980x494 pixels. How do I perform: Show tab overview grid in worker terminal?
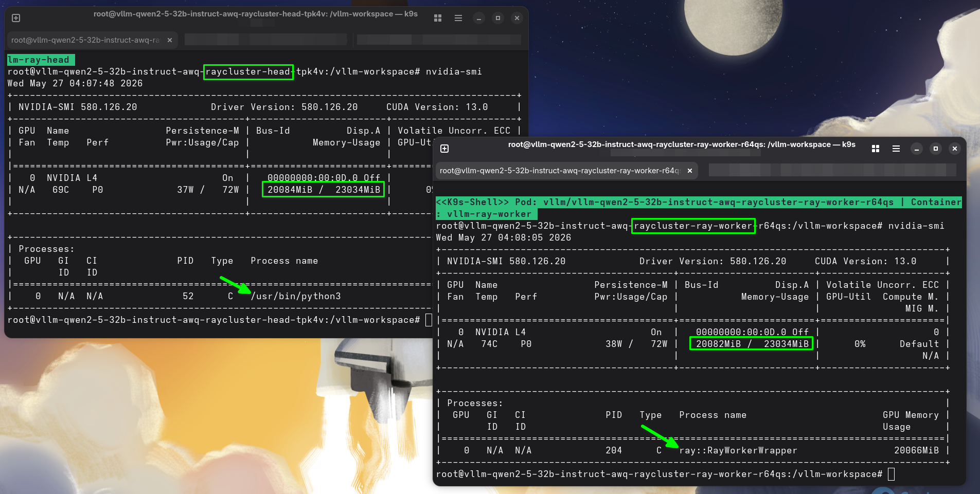pos(876,149)
